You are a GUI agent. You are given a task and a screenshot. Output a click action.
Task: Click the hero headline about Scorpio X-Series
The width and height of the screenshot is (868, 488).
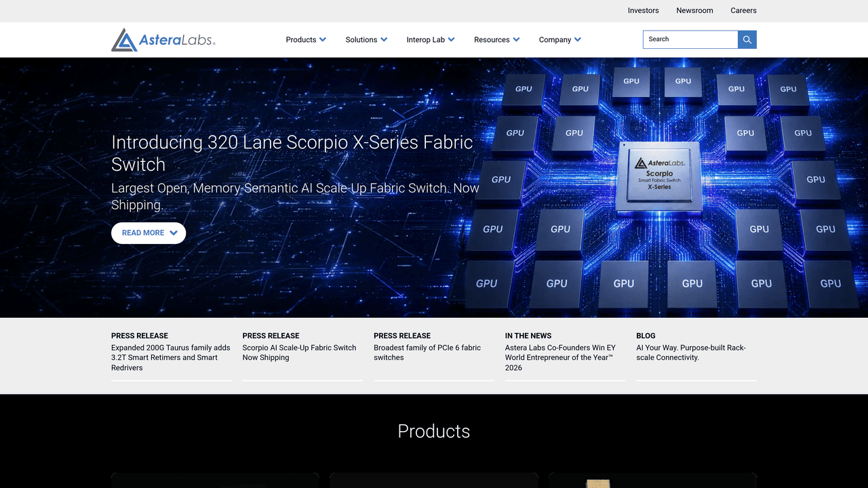(292, 153)
